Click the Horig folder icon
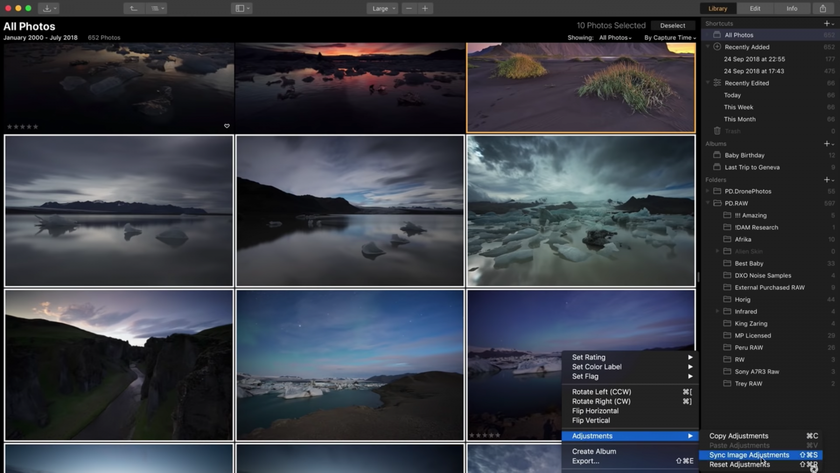Image resolution: width=840 pixels, height=473 pixels. pos(727,299)
